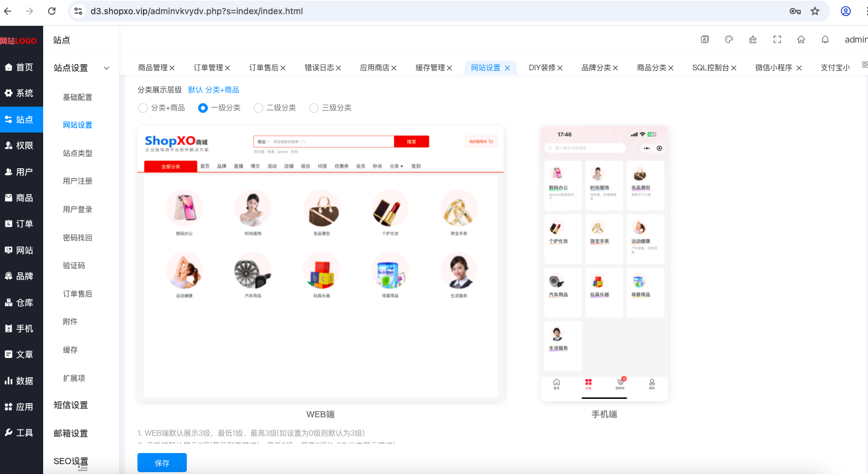Screen dimensions: 868x474
Task: Choose the 二级分类 radio option
Action: (x=258, y=108)
